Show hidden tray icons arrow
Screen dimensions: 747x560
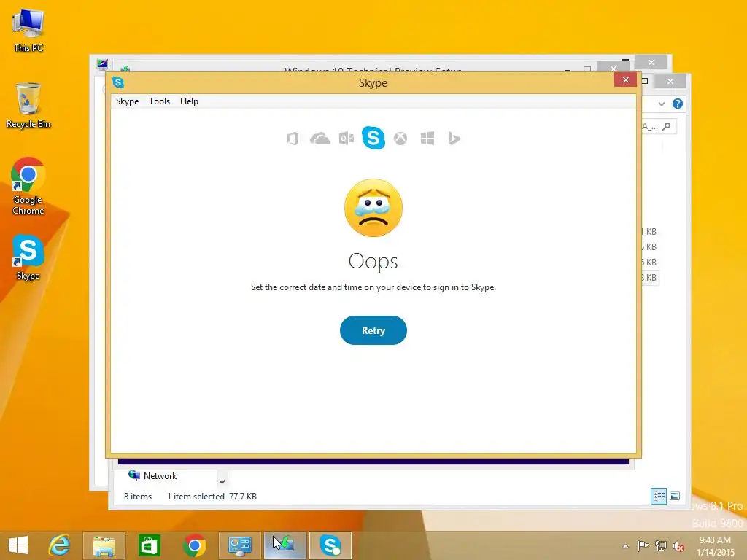(625, 546)
